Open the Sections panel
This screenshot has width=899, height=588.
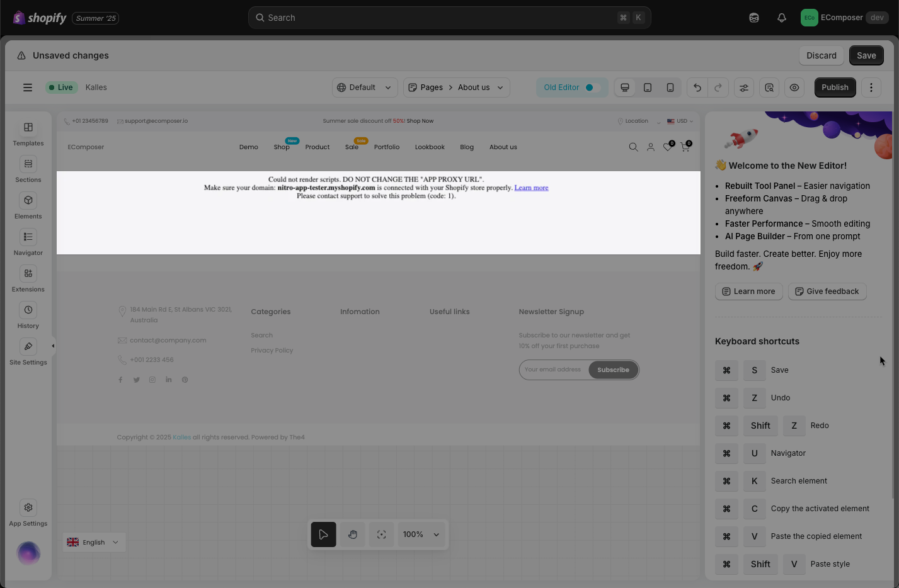[28, 170]
